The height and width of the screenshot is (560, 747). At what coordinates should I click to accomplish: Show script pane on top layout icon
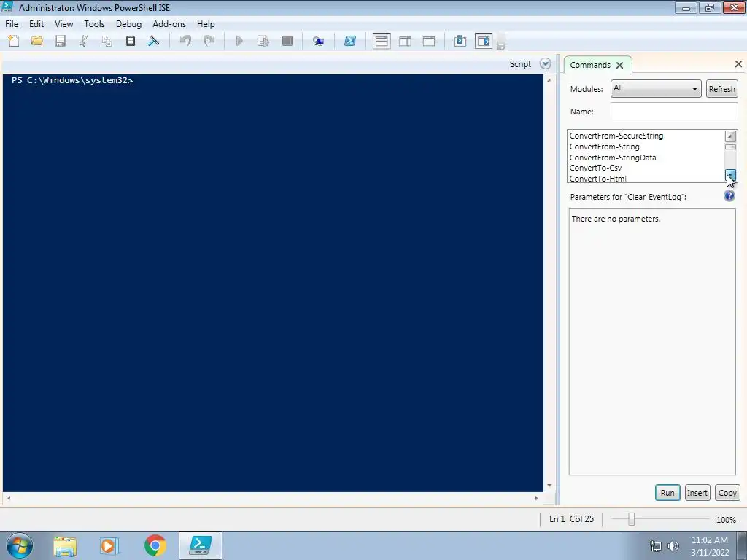pos(382,41)
